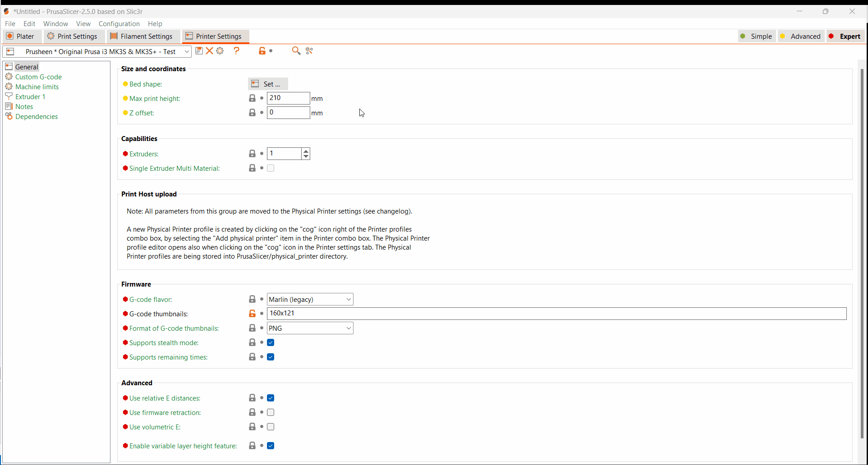The height and width of the screenshot is (465, 868).
Task: Disable Supports stealth mode
Action: (271, 342)
